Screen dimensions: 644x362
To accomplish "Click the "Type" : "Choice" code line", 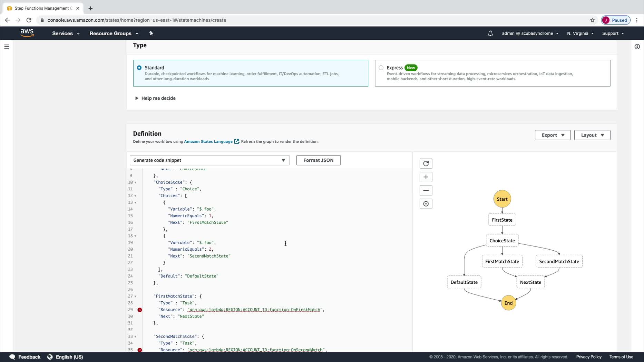I will [180, 189].
